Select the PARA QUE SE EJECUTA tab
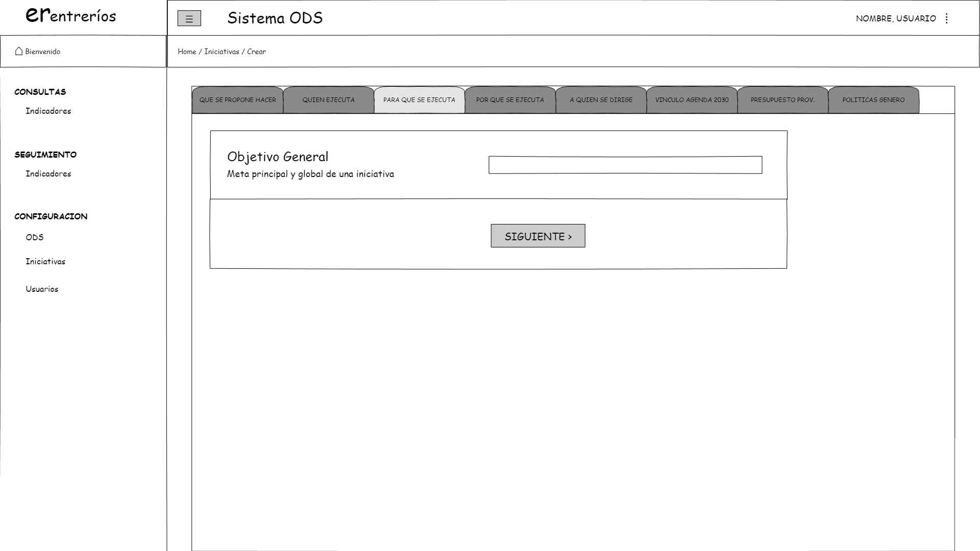This screenshot has width=980, height=551. tap(419, 100)
